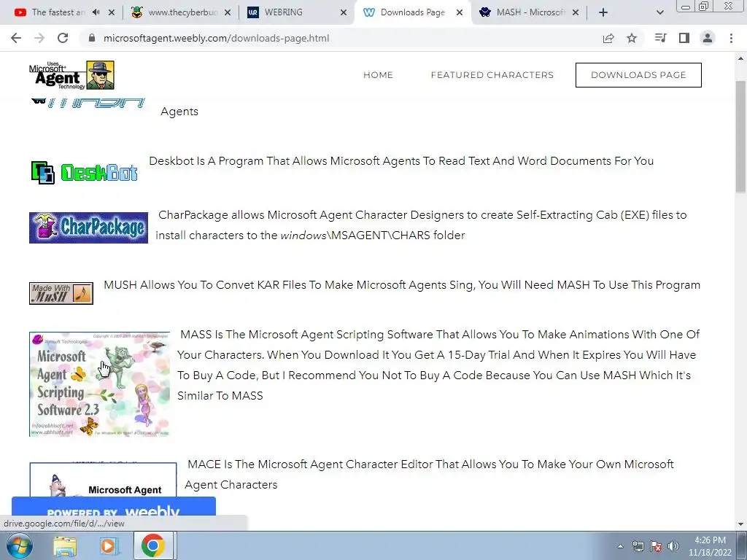747x560 pixels.
Task: Open the Windows Start menu
Action: (19, 545)
